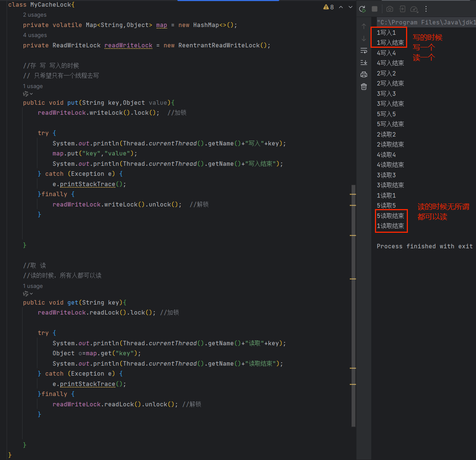This screenshot has height=460, width=476.
Task: Click console line '5写入5'
Action: click(386, 114)
